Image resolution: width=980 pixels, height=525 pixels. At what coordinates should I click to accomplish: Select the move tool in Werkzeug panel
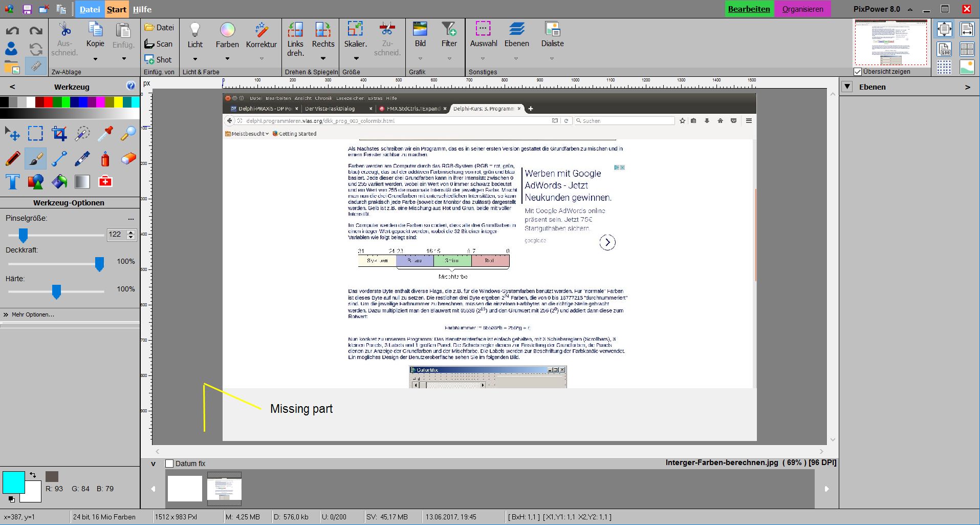point(12,134)
